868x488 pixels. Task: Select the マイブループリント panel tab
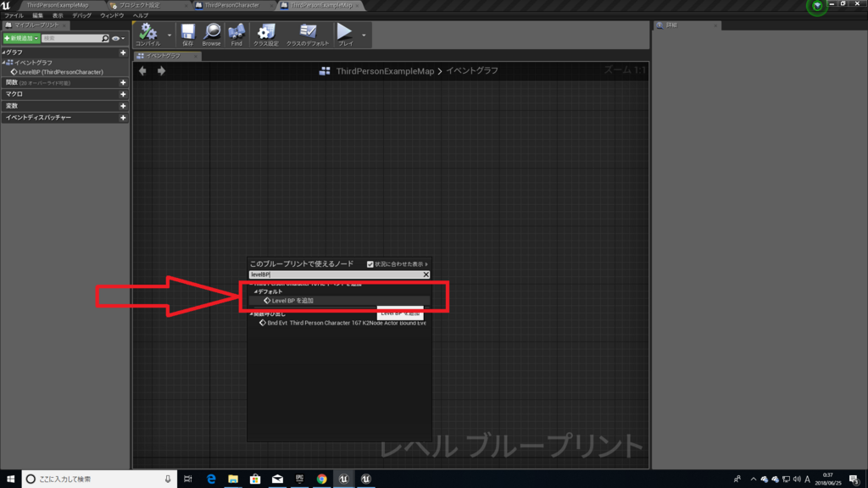[36, 25]
